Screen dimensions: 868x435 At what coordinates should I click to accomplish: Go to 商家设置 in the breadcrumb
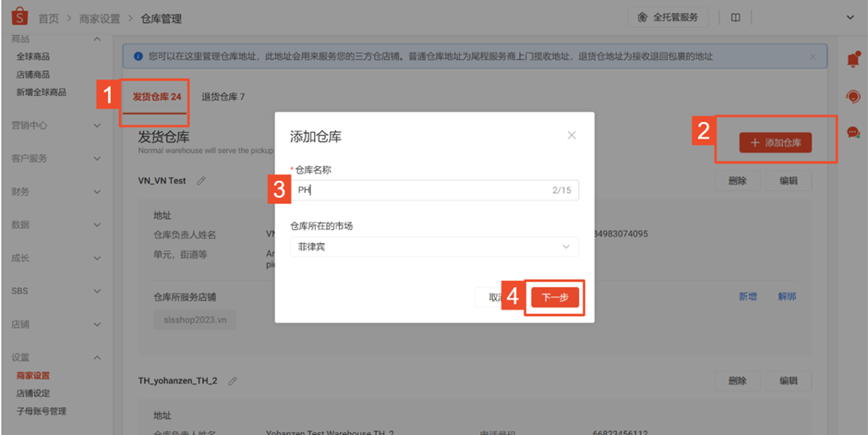[100, 18]
